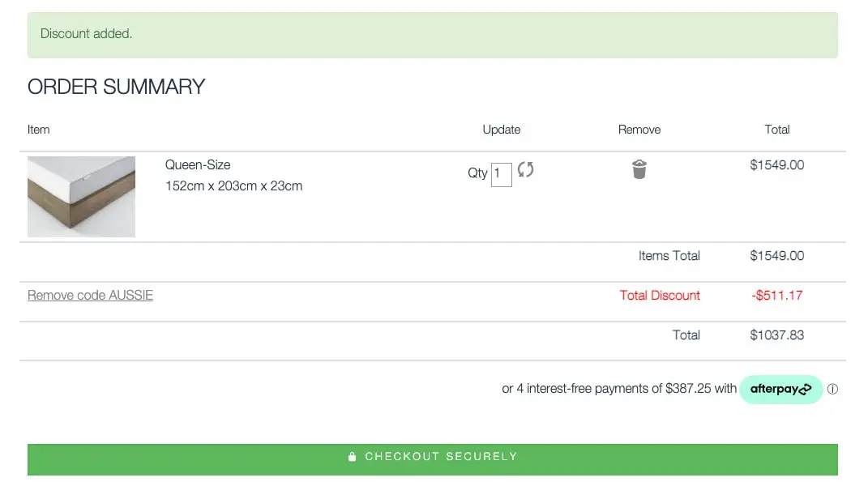
Task: Click the $1037.83 order total
Action: tap(776, 335)
